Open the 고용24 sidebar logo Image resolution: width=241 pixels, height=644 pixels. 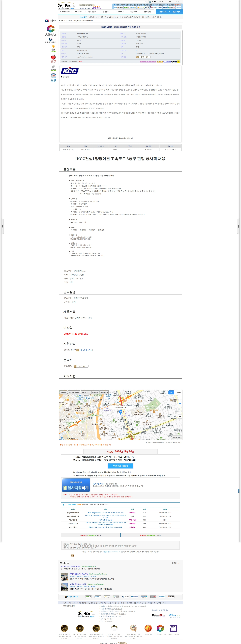pos(51,20)
